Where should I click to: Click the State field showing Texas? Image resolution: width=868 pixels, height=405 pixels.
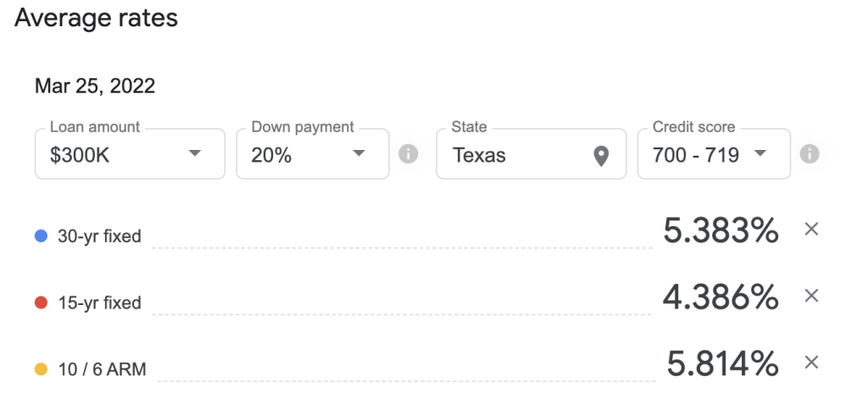(x=531, y=154)
